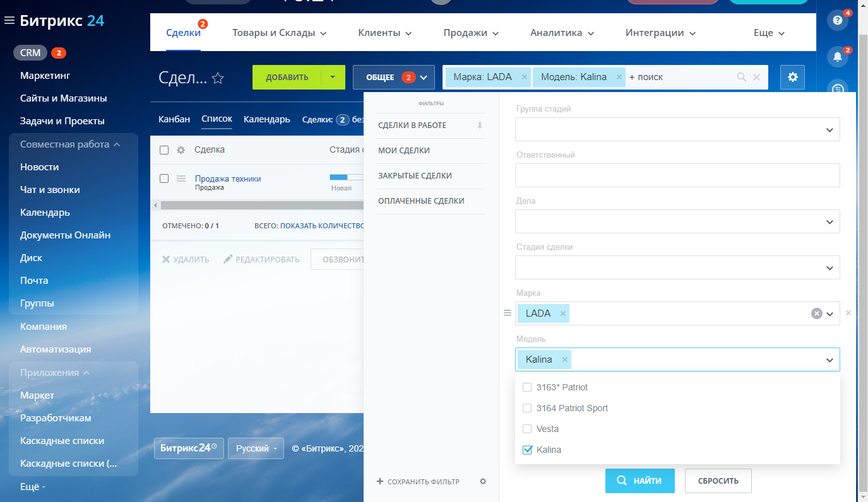Grab the Марка field drag handle
The height and width of the screenshot is (502, 868).
507,313
